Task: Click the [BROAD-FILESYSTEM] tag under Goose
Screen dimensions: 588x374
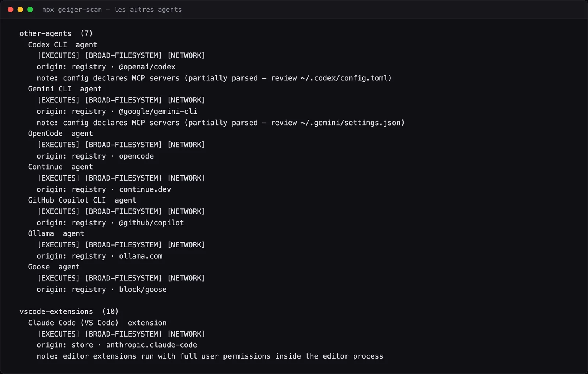Action: click(x=123, y=278)
